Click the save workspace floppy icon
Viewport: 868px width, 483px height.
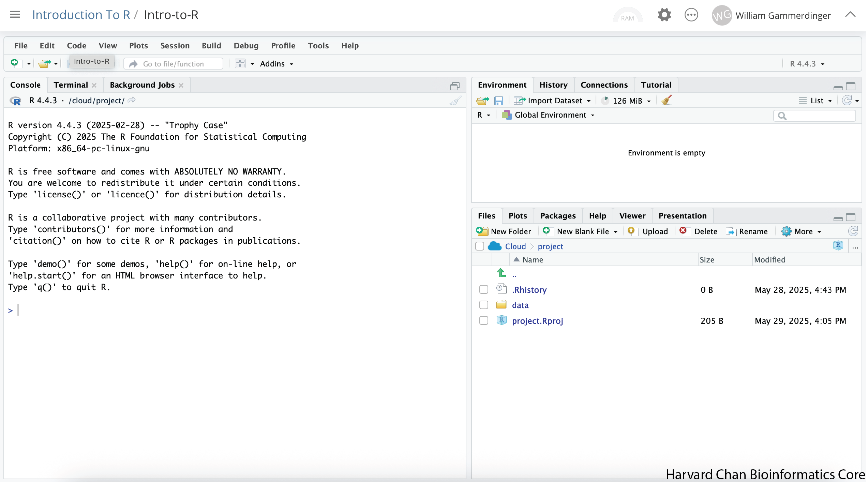[499, 101]
